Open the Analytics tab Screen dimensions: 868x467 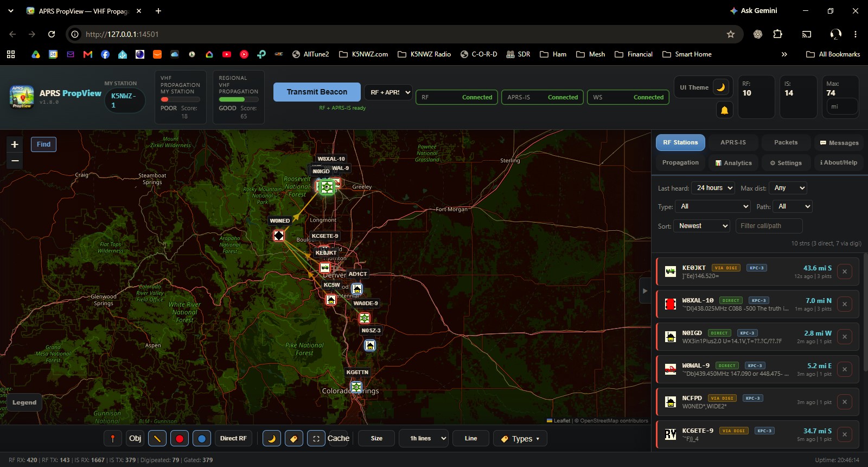tap(733, 163)
